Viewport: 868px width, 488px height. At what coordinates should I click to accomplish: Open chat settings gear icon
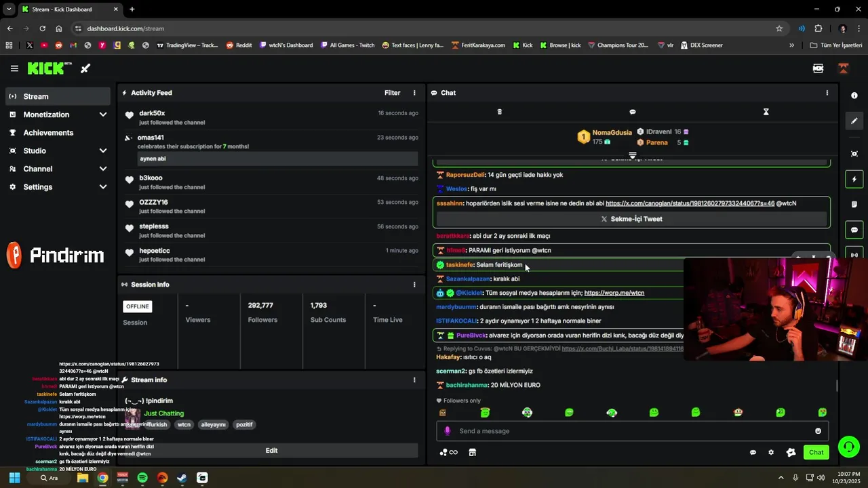[771, 452]
